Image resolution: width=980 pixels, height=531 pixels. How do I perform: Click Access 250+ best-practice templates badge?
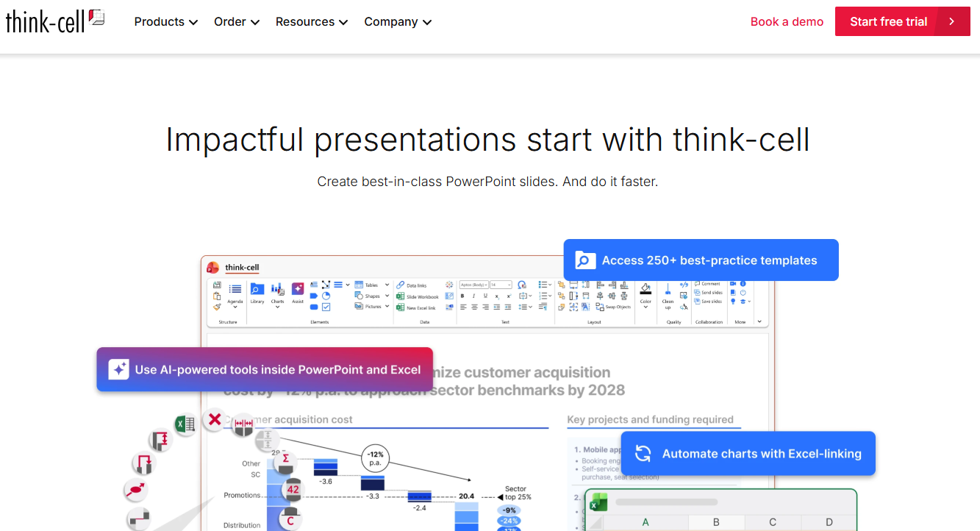click(x=701, y=260)
